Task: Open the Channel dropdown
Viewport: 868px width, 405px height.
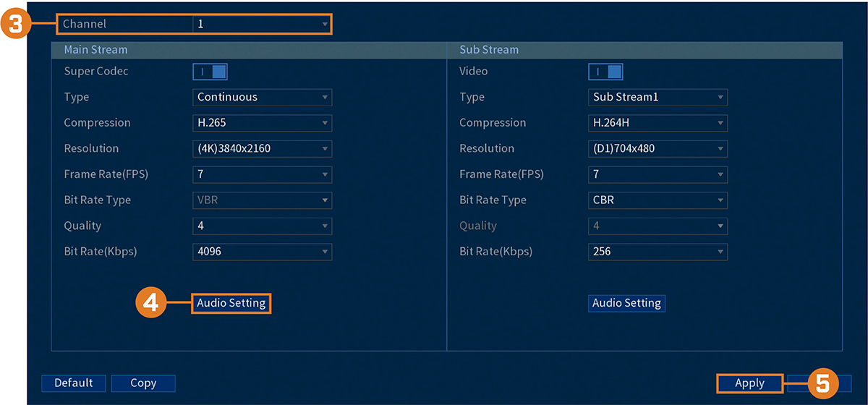Action: 262,24
